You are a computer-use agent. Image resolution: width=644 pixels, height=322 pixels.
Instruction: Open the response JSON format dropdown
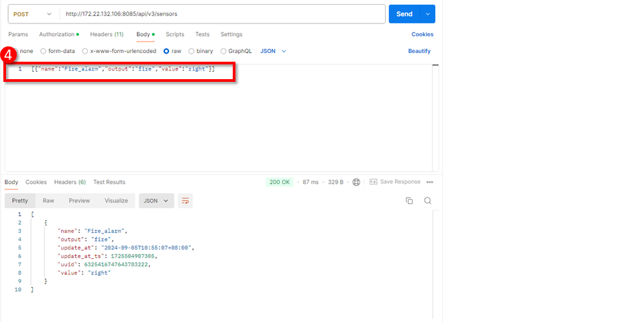tap(156, 201)
